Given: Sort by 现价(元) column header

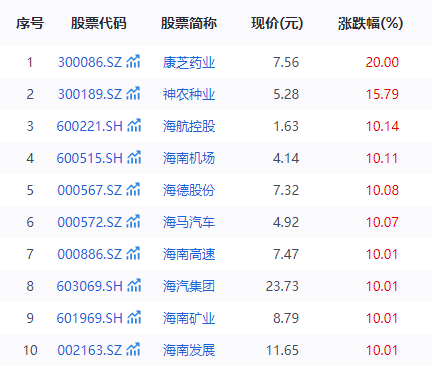Looking at the screenshot, I should click(x=277, y=23).
